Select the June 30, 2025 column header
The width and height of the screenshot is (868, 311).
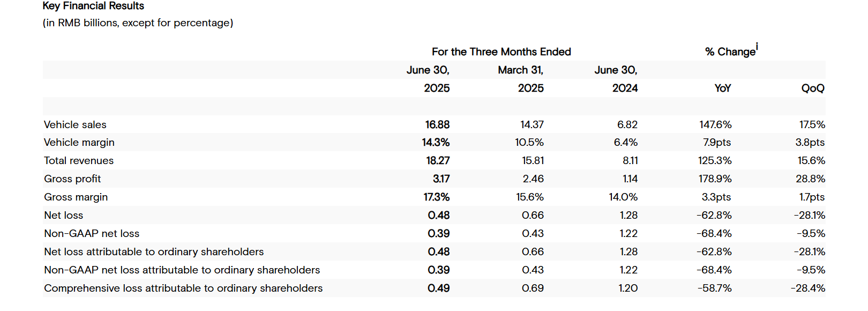coord(428,79)
